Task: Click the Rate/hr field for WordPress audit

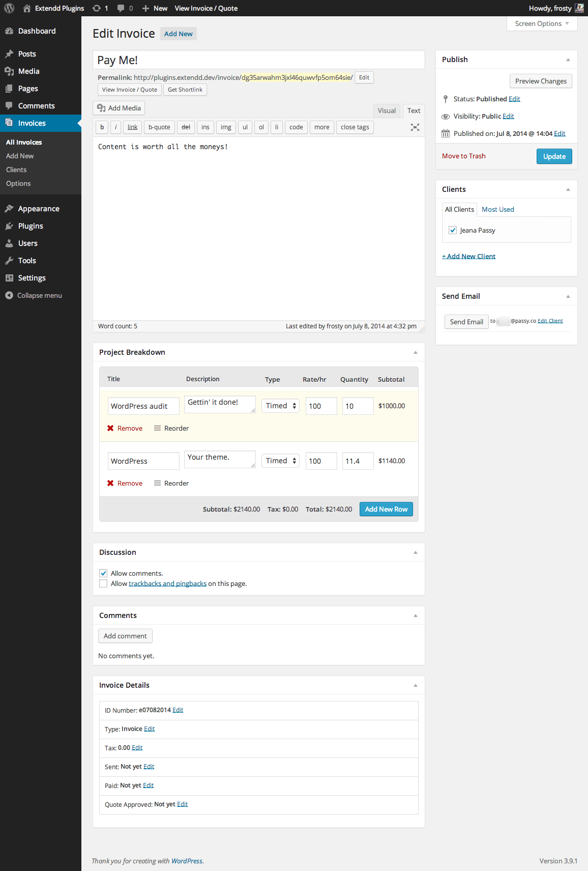Action: coord(321,406)
